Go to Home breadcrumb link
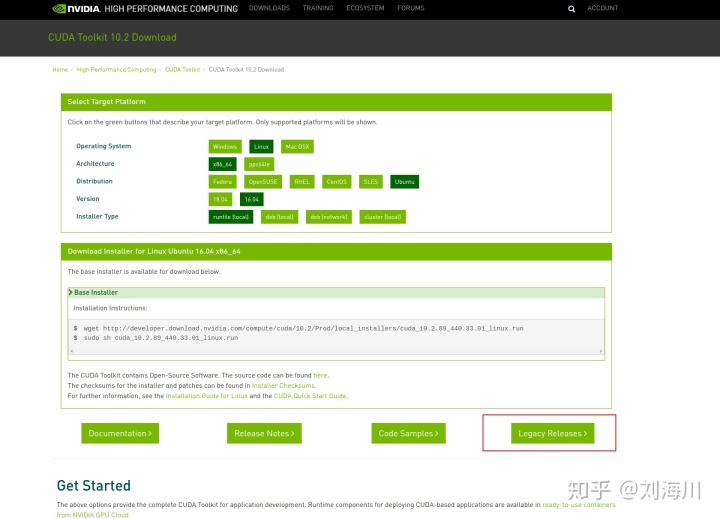720x519 pixels. click(60, 69)
